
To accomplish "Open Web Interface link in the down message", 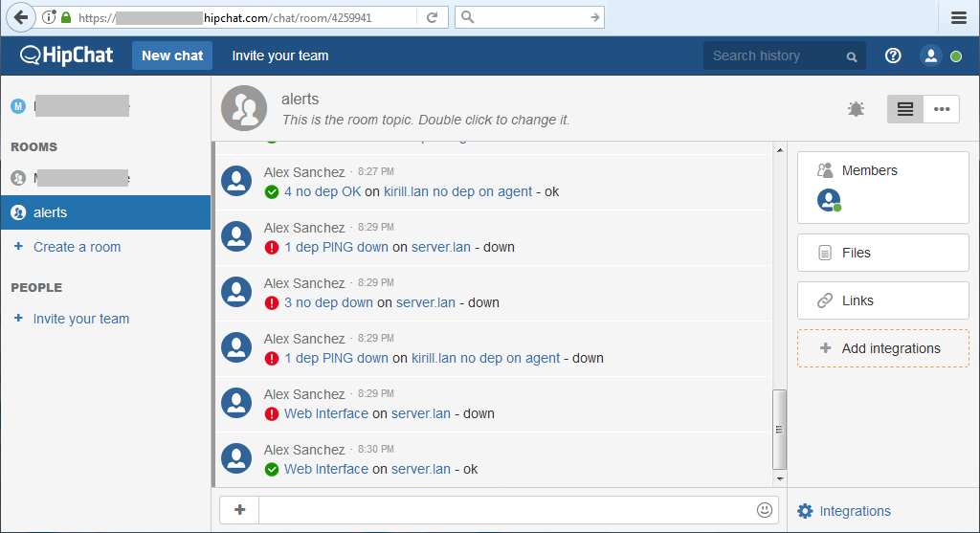I will coord(326,413).
